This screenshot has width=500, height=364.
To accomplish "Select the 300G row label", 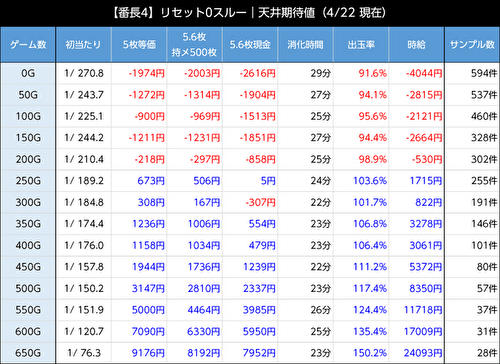I will 28,202.
